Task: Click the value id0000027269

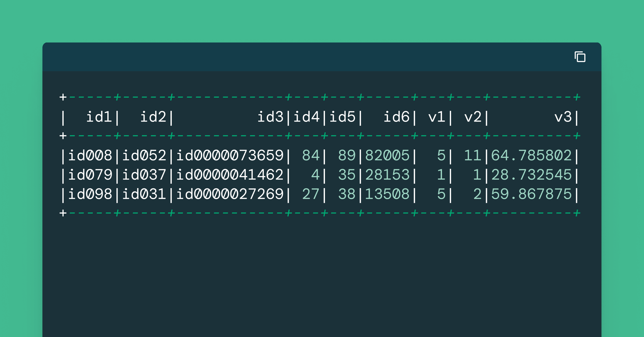Action: point(230,194)
